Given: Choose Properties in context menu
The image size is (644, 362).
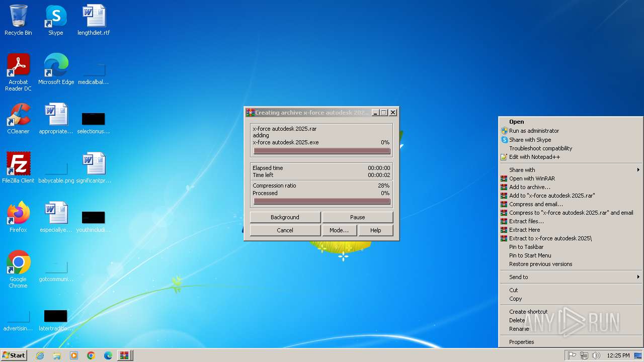Looking at the screenshot, I should click(571, 342).
